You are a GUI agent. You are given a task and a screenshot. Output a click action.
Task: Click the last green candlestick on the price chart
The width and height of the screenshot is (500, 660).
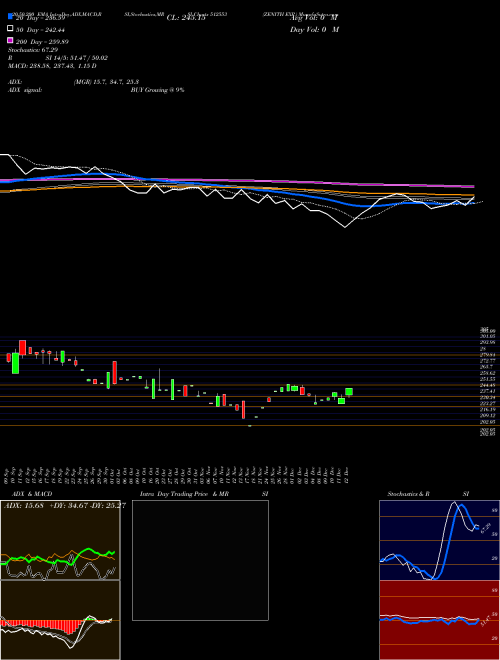[349, 392]
